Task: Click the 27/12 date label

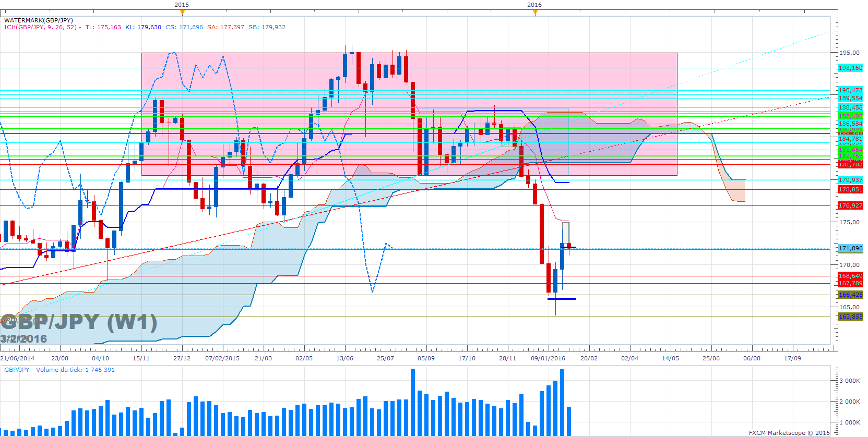Action: click(x=182, y=358)
